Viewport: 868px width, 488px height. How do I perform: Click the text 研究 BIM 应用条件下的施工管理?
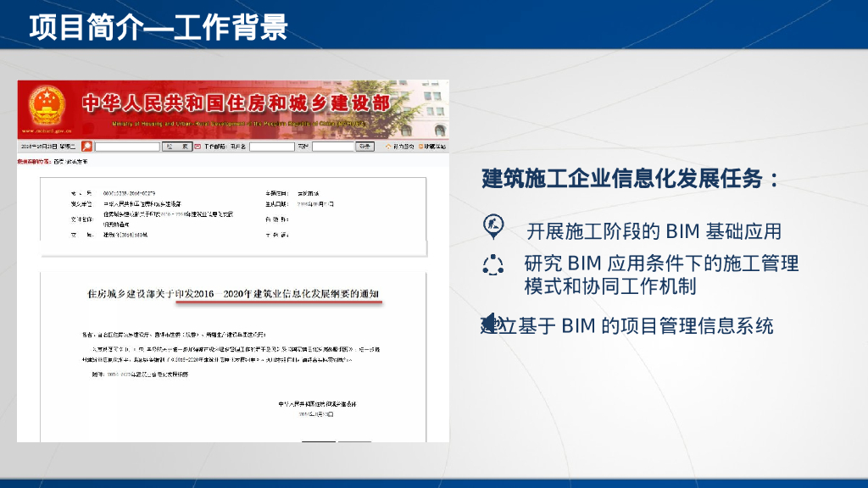click(x=661, y=263)
